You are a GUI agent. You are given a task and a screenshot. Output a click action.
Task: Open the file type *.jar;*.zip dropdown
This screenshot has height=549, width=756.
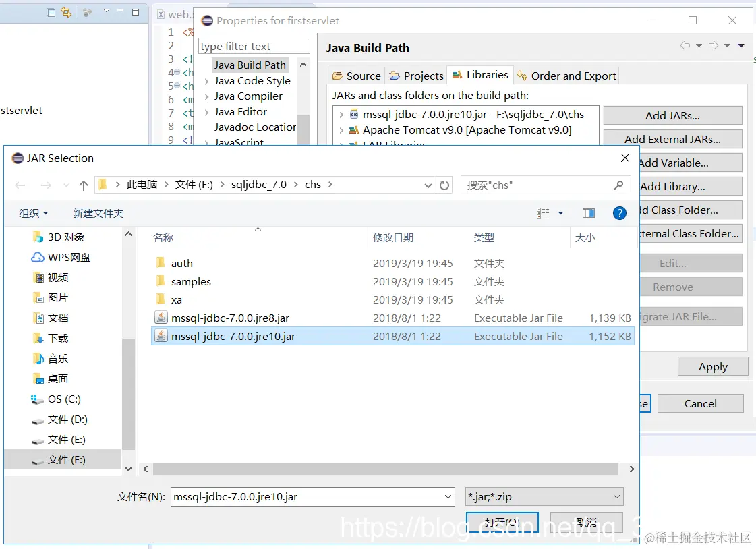click(x=544, y=496)
